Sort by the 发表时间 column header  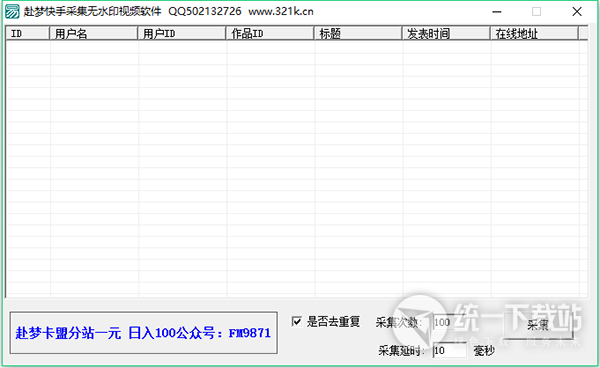[446, 34]
